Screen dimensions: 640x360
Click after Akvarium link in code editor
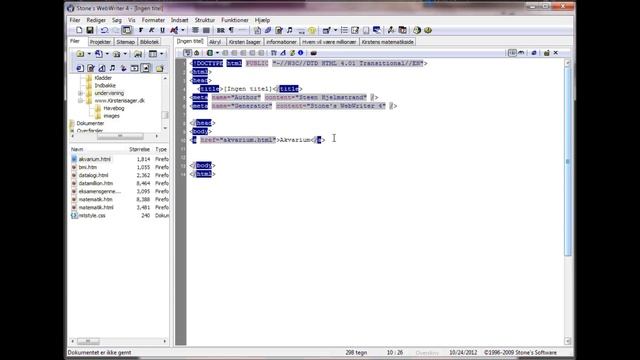[326, 140]
